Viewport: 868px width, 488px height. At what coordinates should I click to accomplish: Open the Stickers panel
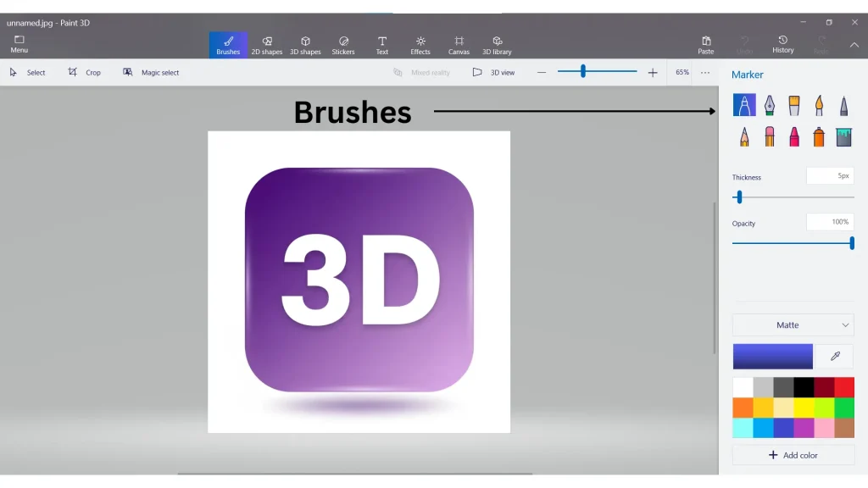click(343, 44)
